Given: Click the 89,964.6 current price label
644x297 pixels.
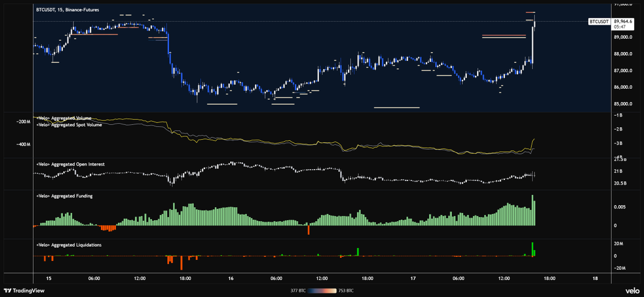Looking at the screenshot, I should pos(624,21).
